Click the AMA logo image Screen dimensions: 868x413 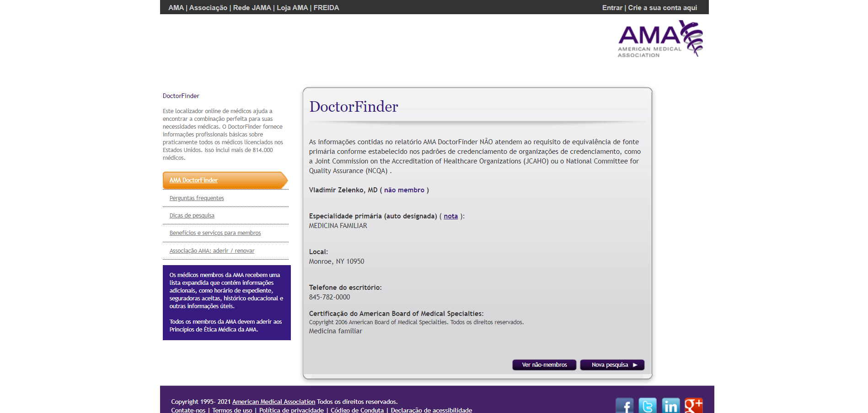pos(660,38)
